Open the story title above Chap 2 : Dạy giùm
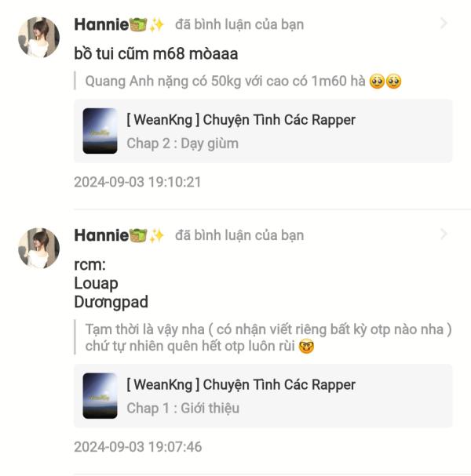 [240, 120]
